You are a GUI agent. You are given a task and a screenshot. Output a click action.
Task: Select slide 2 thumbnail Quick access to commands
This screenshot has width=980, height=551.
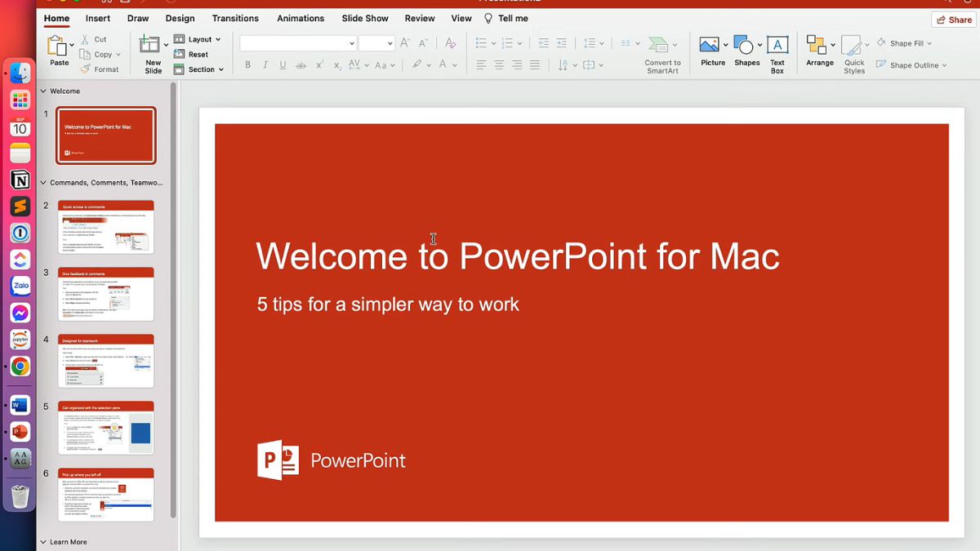pyautogui.click(x=106, y=228)
